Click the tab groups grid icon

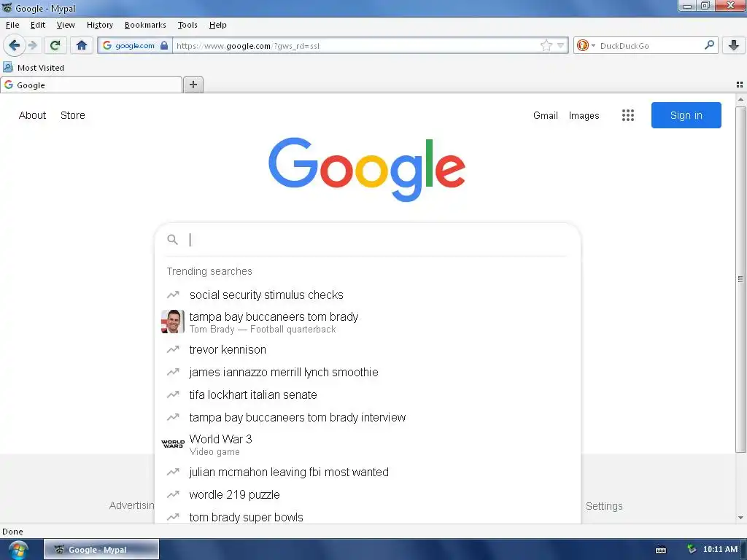pyautogui.click(x=740, y=85)
